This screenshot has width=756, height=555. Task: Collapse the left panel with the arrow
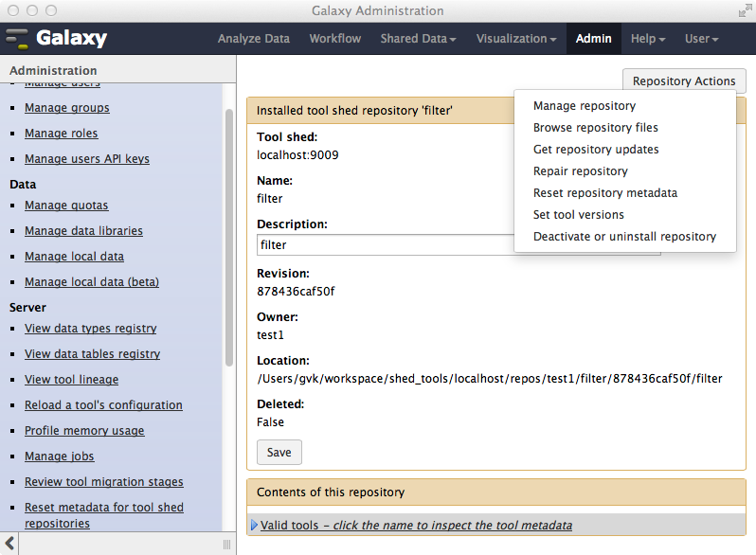(9, 544)
